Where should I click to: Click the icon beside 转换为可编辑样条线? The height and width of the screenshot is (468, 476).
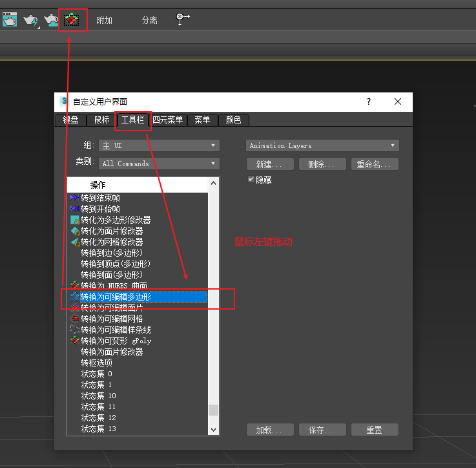(x=75, y=330)
